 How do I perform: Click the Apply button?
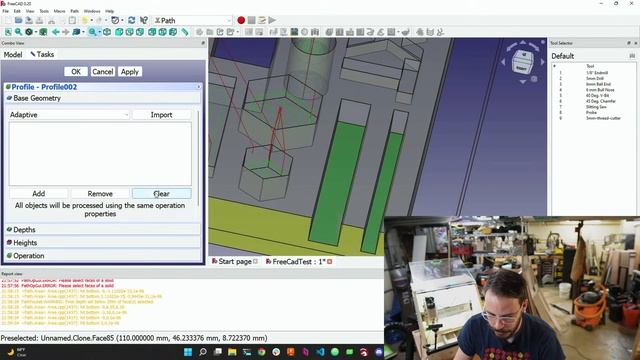pyautogui.click(x=130, y=71)
